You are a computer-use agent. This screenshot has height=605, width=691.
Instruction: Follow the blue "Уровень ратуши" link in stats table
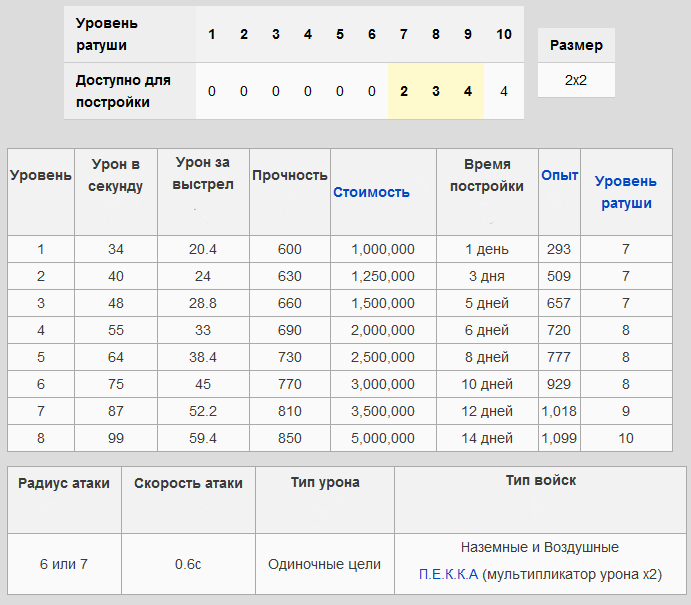point(626,192)
